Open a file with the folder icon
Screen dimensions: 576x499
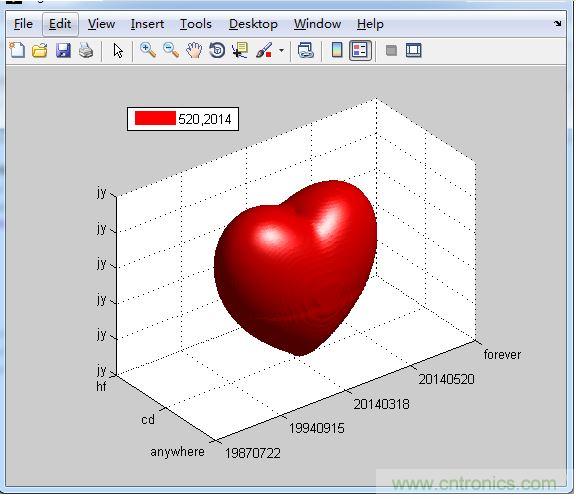(40, 50)
